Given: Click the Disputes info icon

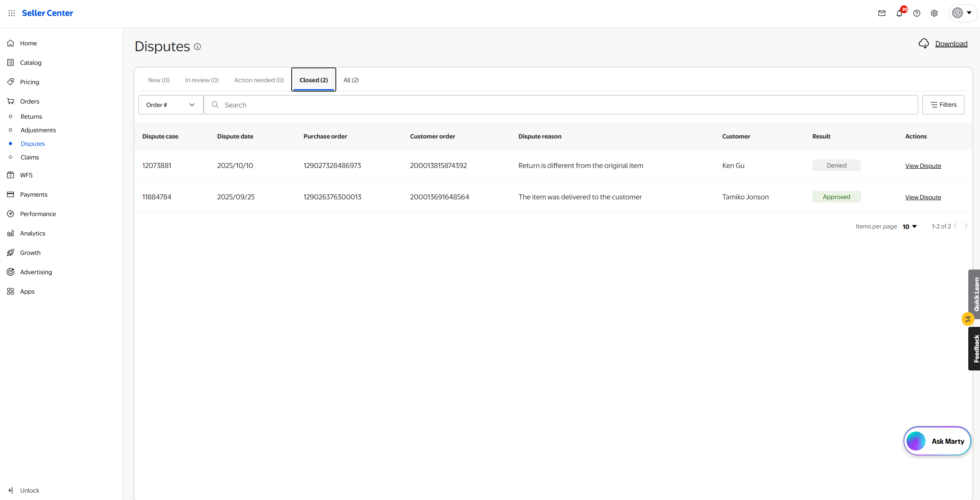Looking at the screenshot, I should click(x=197, y=47).
